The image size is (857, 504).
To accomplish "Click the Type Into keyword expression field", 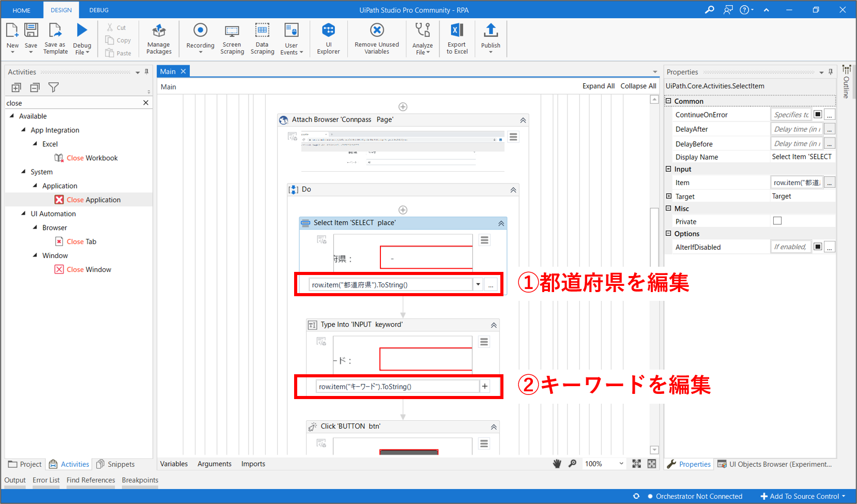I will [397, 387].
